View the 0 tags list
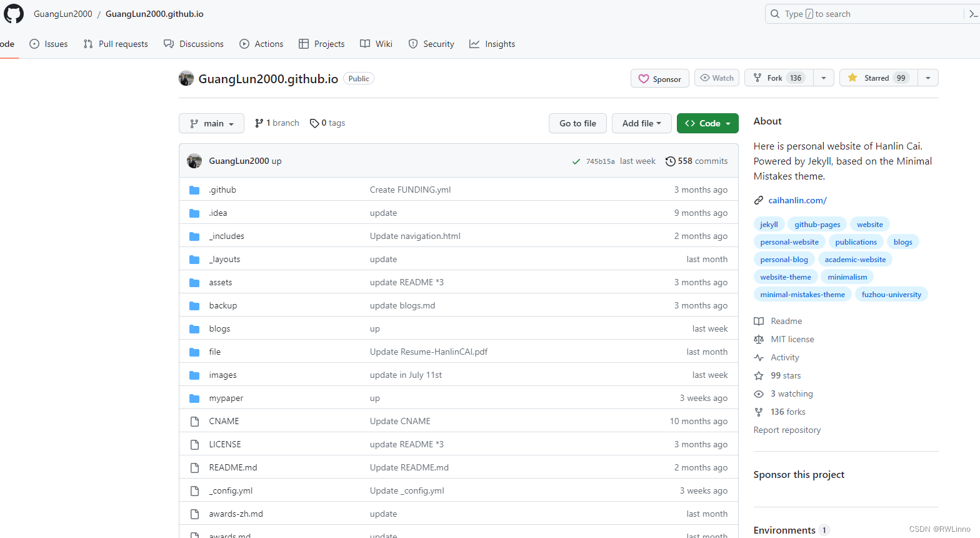Image resolution: width=980 pixels, height=538 pixels. pos(327,123)
